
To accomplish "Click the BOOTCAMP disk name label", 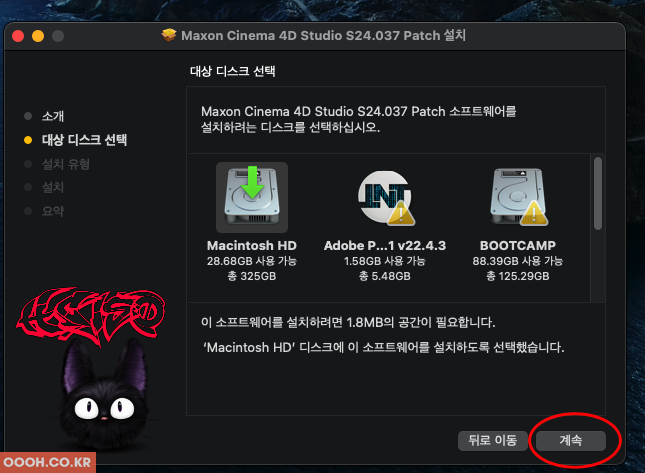I will pos(518,246).
